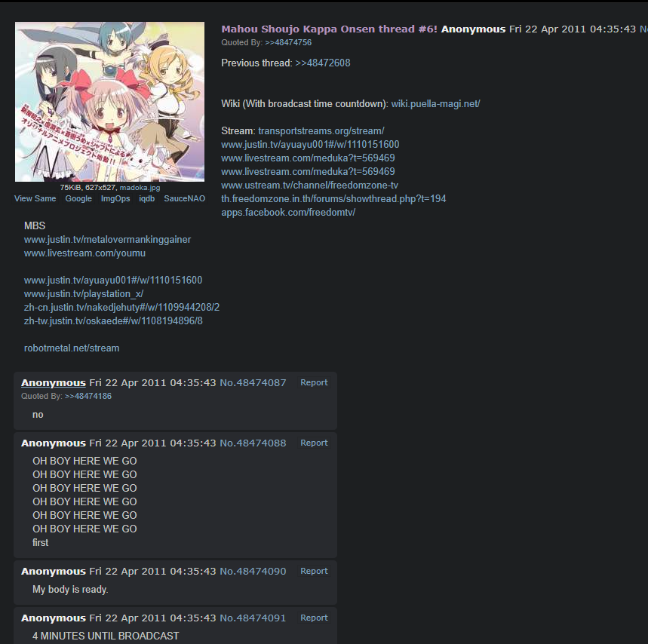
Task: Report the OH BOY HERE WE GO post
Action: (x=314, y=443)
